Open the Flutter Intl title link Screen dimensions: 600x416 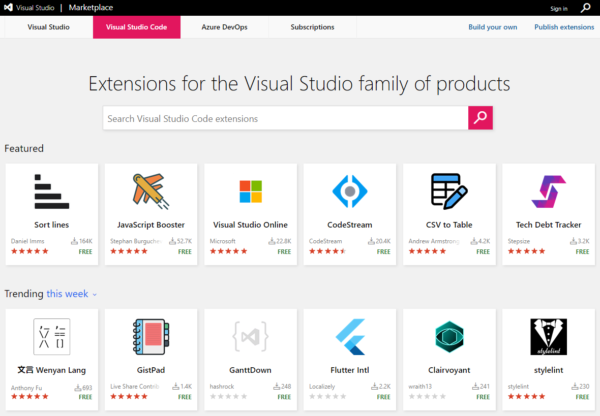point(350,370)
